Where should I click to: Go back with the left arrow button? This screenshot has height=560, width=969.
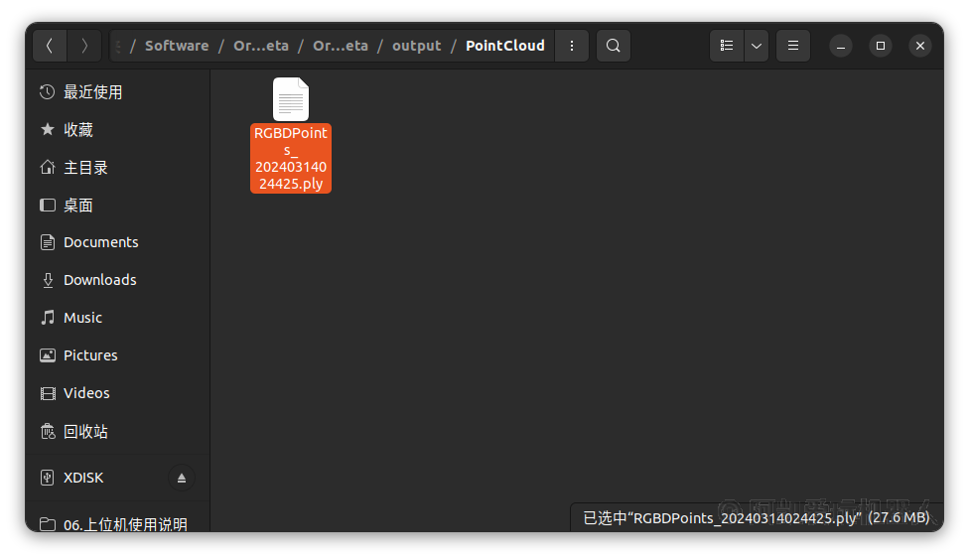coord(50,46)
